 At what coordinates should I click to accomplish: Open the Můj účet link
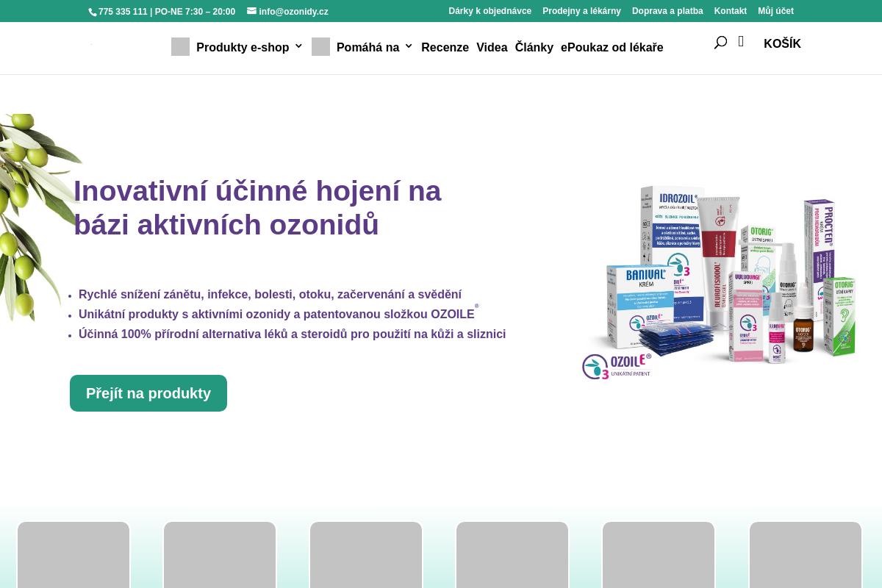[775, 11]
